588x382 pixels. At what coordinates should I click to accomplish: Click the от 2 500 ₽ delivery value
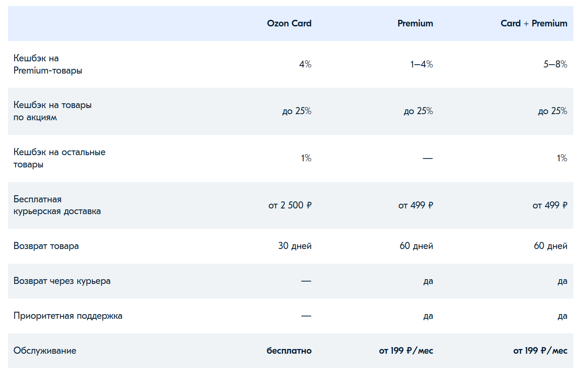click(290, 205)
